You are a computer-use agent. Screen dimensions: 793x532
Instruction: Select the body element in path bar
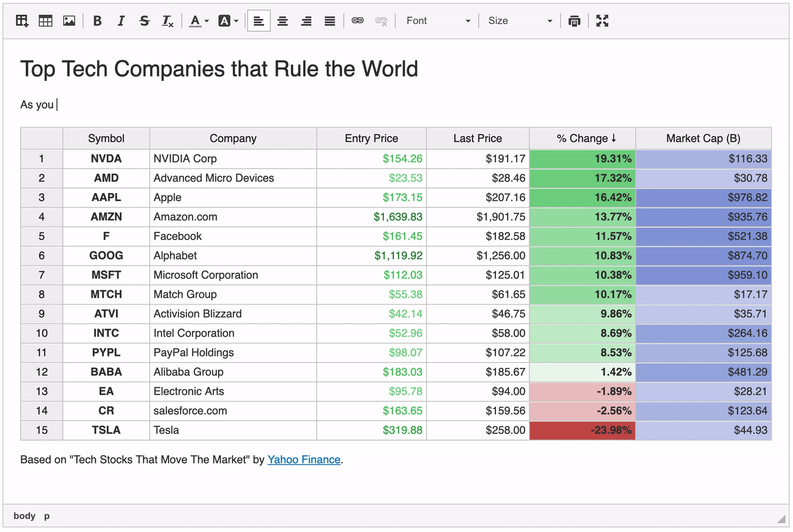(x=25, y=516)
